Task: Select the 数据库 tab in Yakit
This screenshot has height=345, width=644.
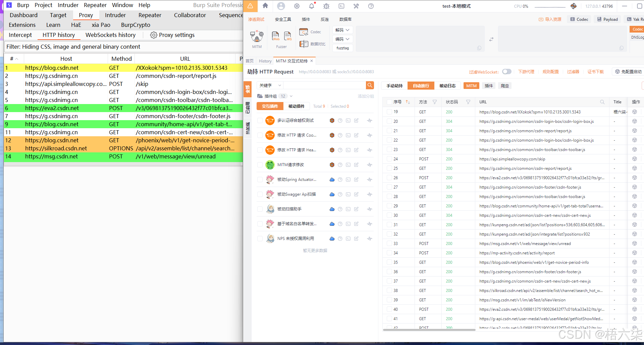Action: coord(345,19)
